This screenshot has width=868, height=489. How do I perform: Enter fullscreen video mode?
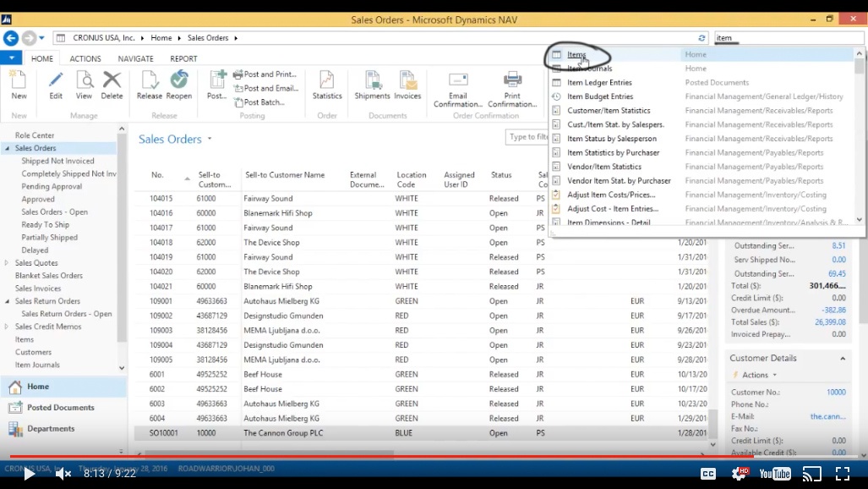click(x=843, y=474)
